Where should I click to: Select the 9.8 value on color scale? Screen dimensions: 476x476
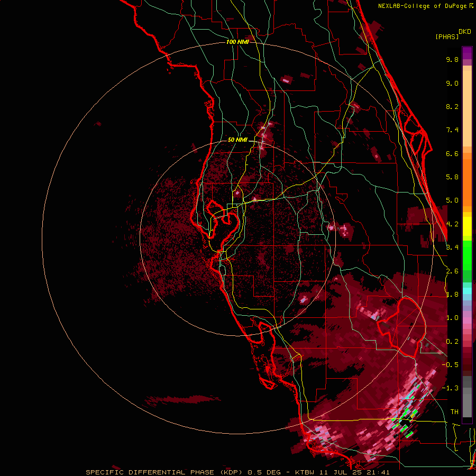pyautogui.click(x=452, y=59)
